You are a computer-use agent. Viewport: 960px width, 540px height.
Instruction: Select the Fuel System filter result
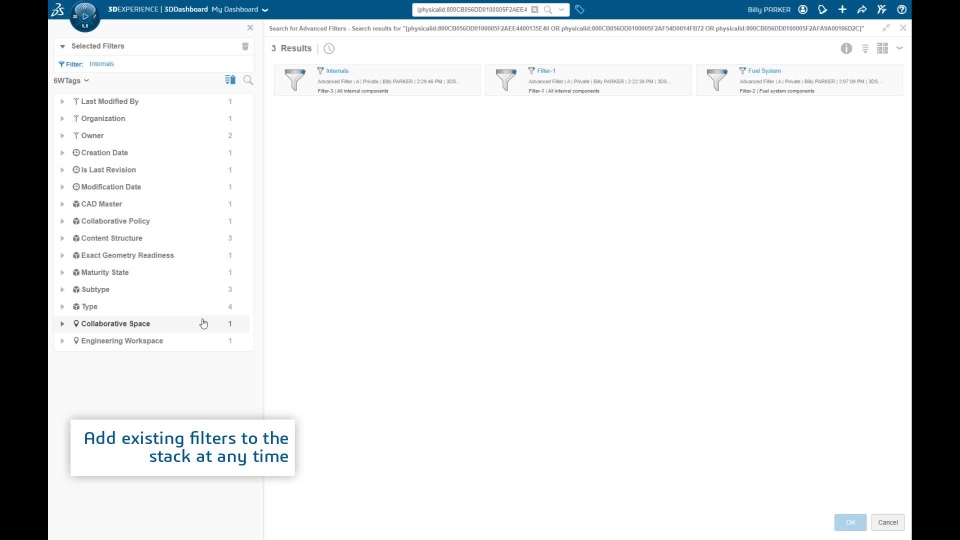click(x=799, y=80)
